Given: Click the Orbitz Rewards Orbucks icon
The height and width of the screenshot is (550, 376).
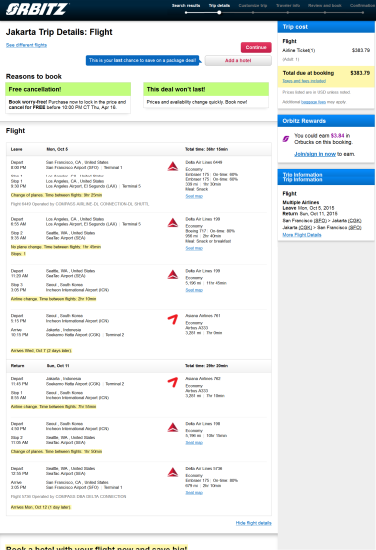Looking at the screenshot, I should 286,139.
